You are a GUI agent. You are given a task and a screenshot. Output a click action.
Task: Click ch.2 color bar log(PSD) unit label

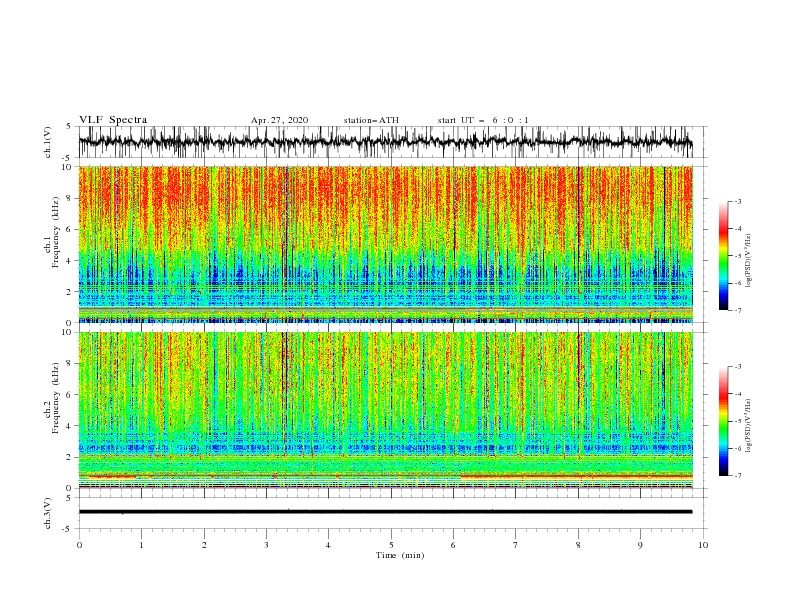748,426
